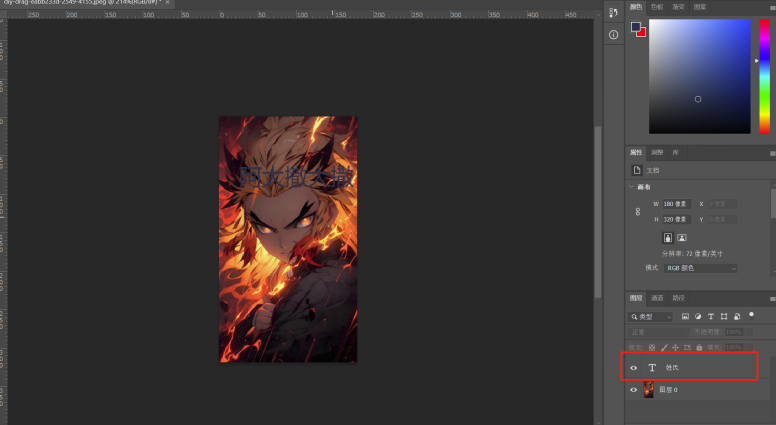Toggle the width-height link chain icon
The width and height of the screenshot is (776, 425).
(x=637, y=212)
